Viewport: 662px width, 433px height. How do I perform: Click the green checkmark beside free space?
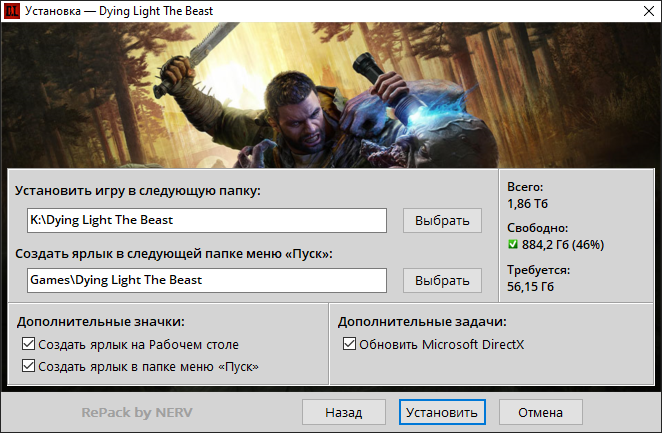pos(514,244)
